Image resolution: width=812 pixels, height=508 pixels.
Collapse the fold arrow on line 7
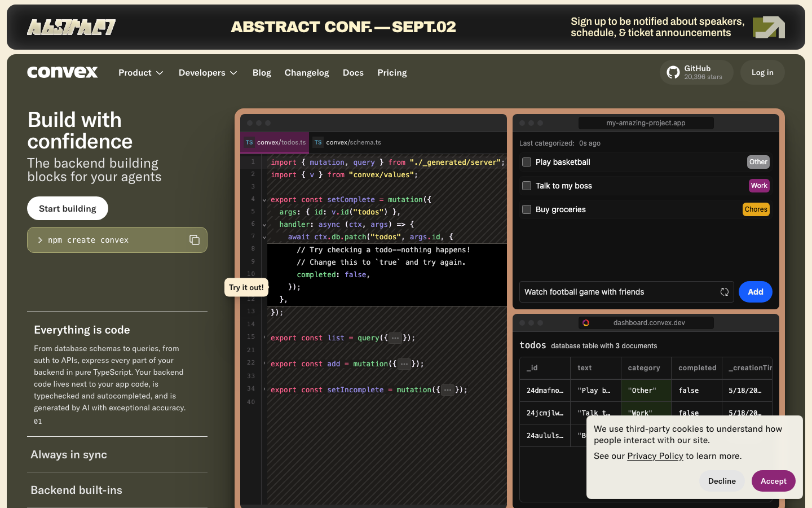point(264,237)
